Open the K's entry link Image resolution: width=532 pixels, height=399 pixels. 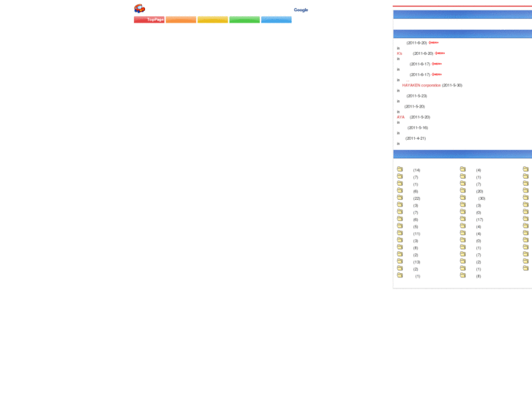pos(400,53)
